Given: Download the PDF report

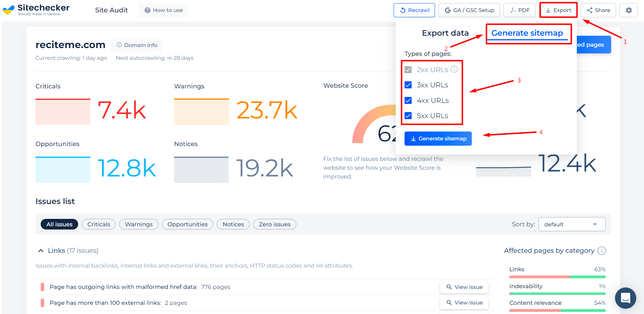Looking at the screenshot, I should 520,10.
